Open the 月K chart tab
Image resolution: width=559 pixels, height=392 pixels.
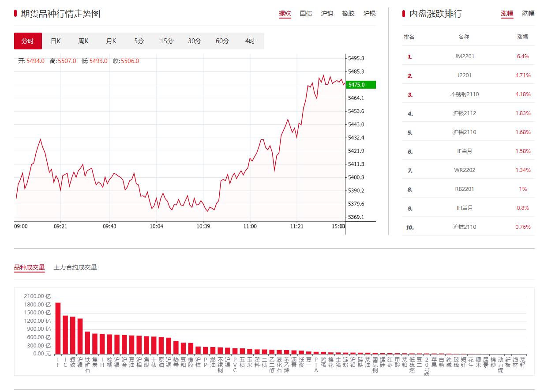[x=111, y=41]
